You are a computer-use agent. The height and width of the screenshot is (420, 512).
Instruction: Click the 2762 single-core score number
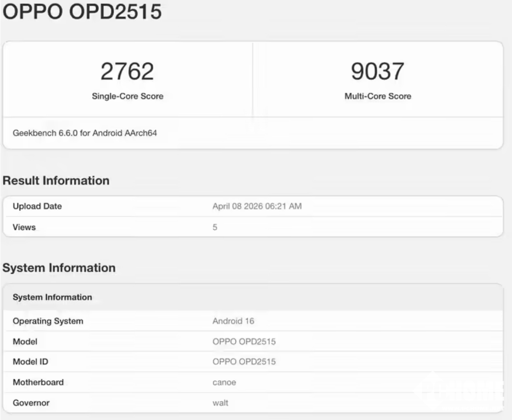click(x=127, y=72)
